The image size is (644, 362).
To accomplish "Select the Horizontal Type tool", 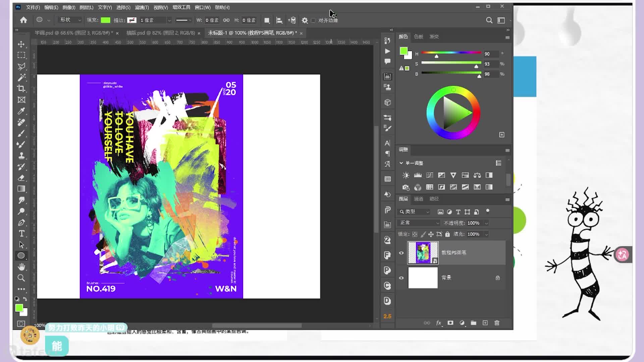I will pyautogui.click(x=21, y=233).
